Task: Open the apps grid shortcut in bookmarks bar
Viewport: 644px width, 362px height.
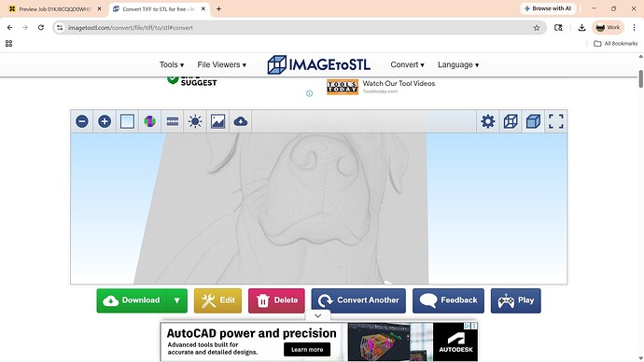Action: pos(8,44)
